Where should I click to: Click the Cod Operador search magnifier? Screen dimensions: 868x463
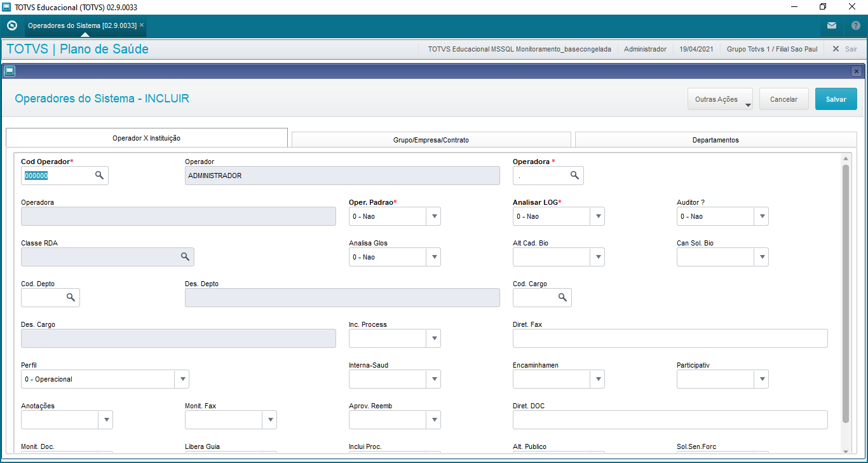[x=99, y=176]
